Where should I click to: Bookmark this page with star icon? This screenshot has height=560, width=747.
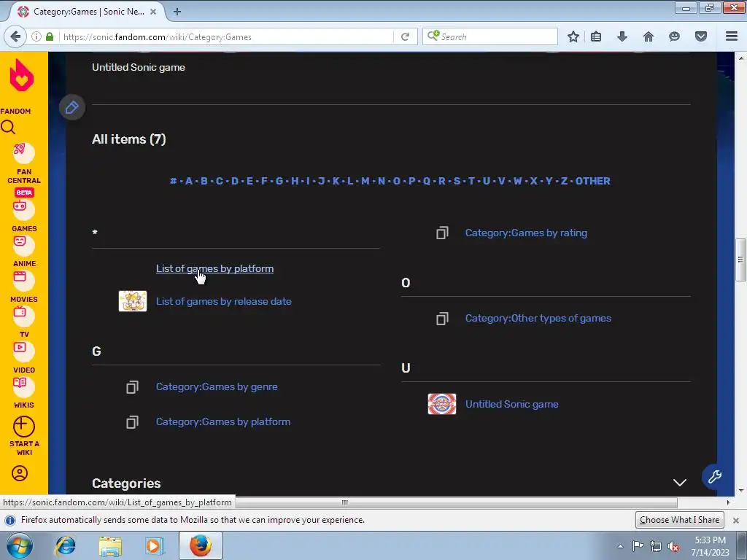[x=573, y=36]
